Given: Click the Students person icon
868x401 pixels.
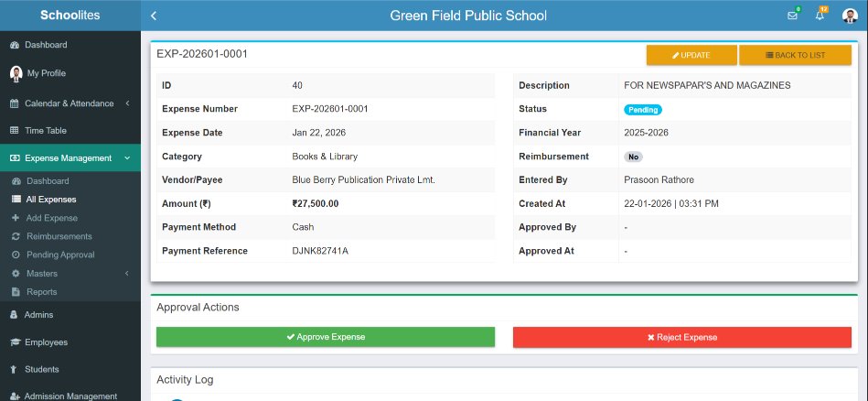Looking at the screenshot, I should 14,370.
